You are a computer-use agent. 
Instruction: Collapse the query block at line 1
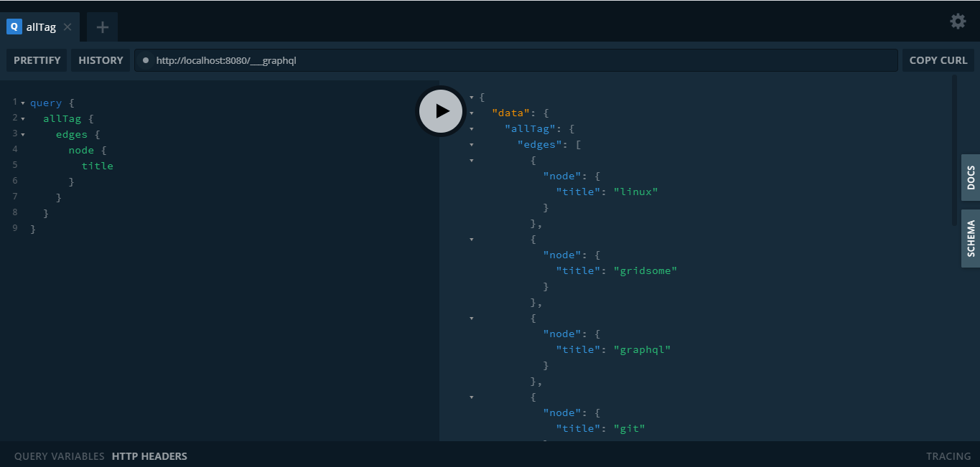[x=23, y=103]
